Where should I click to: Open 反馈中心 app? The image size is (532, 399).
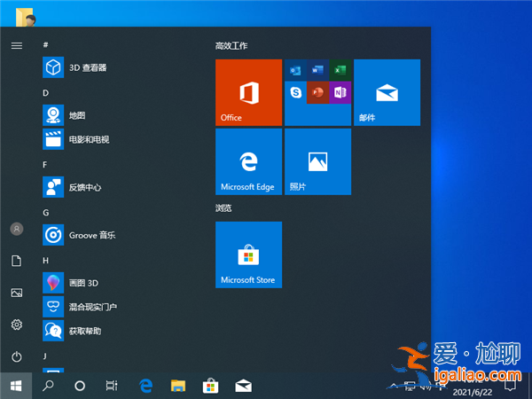click(72, 187)
